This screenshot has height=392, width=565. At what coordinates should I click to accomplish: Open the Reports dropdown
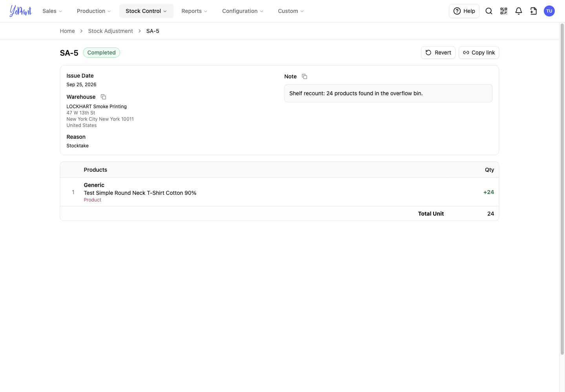click(x=194, y=11)
